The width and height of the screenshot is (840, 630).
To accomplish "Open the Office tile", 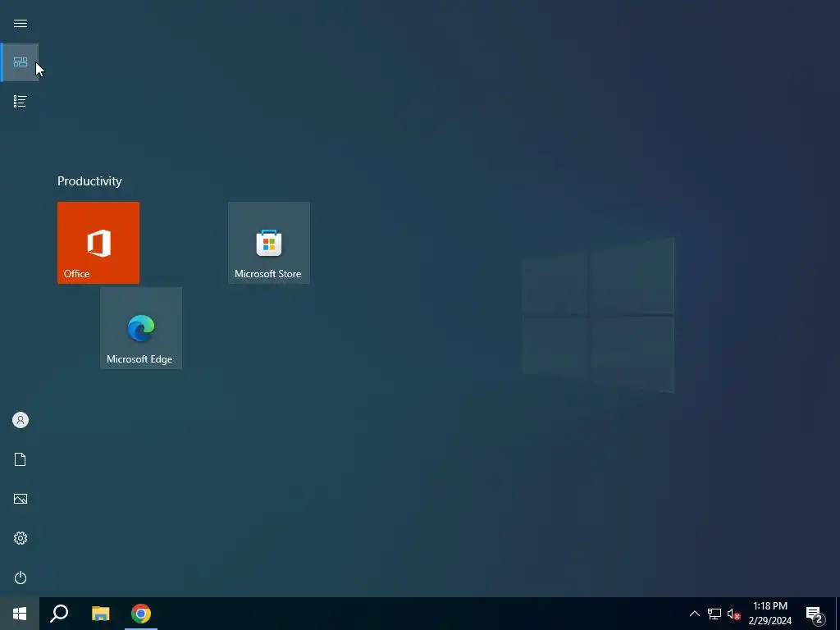I will tap(98, 243).
